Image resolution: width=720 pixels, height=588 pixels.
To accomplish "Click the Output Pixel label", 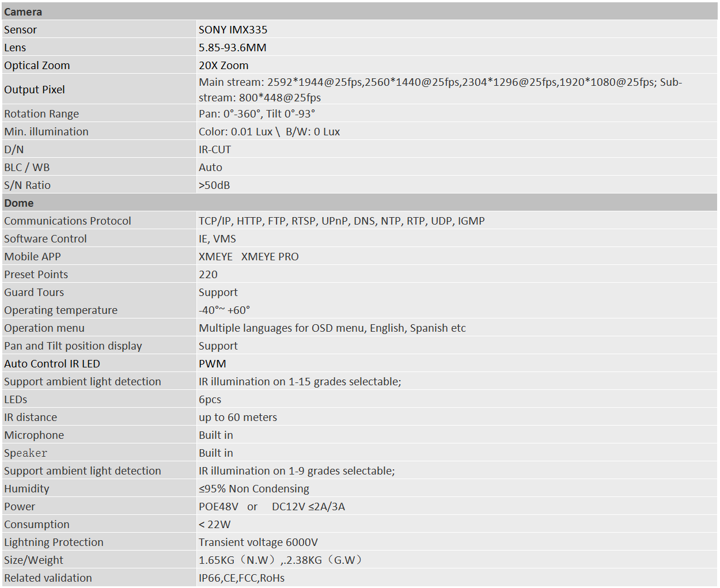I will click(x=35, y=89).
